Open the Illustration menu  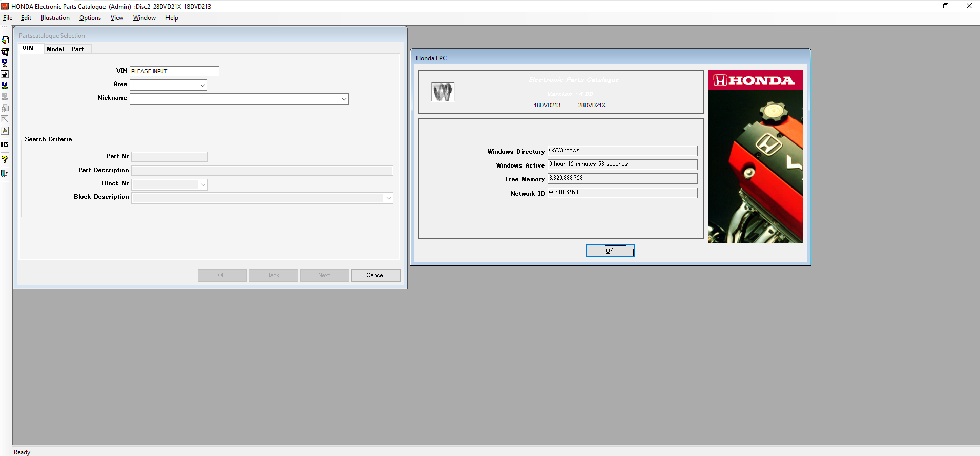click(55, 18)
